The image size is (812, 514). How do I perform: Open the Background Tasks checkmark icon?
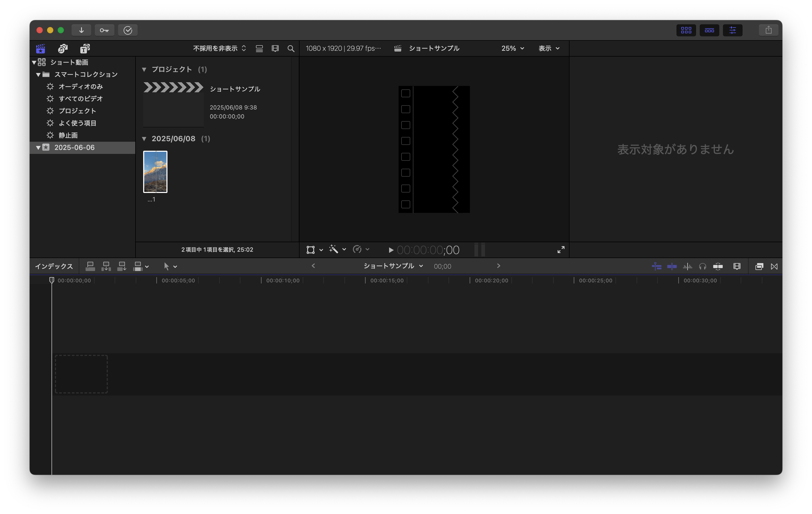tap(128, 30)
